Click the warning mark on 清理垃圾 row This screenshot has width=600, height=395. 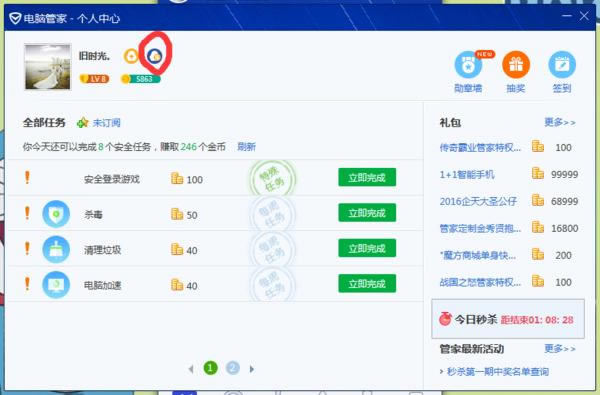point(27,248)
